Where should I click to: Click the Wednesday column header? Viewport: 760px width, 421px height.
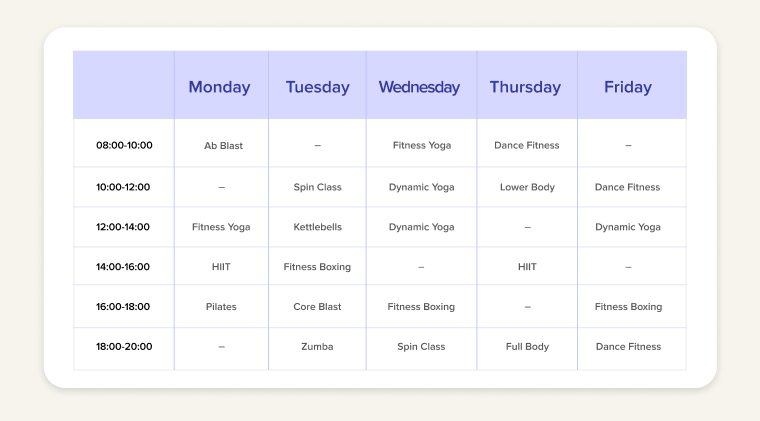coord(419,87)
